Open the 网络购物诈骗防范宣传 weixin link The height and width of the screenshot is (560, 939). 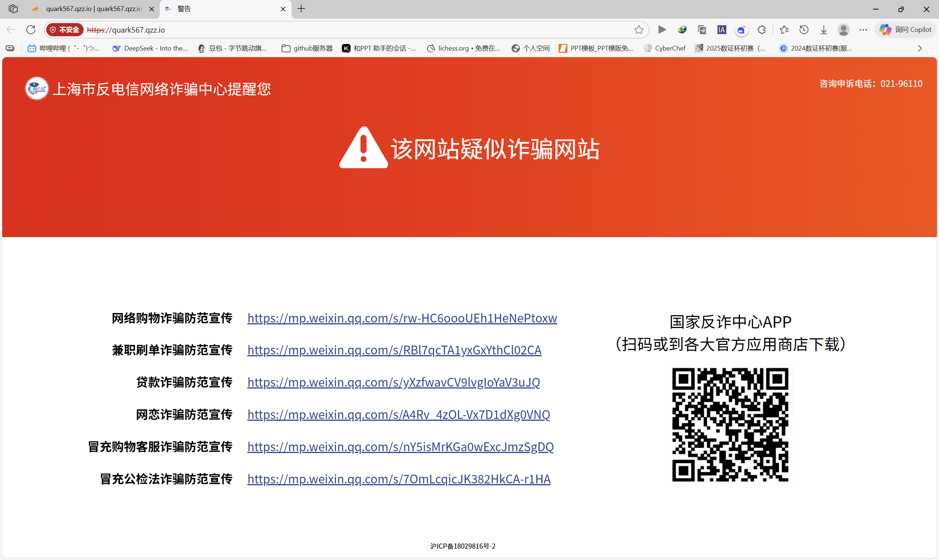pos(402,318)
